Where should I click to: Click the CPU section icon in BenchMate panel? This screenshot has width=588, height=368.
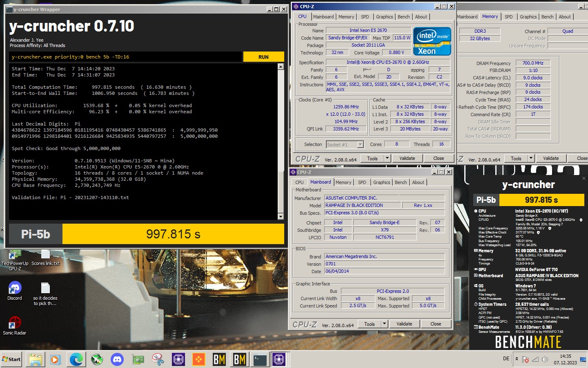[x=476, y=211]
